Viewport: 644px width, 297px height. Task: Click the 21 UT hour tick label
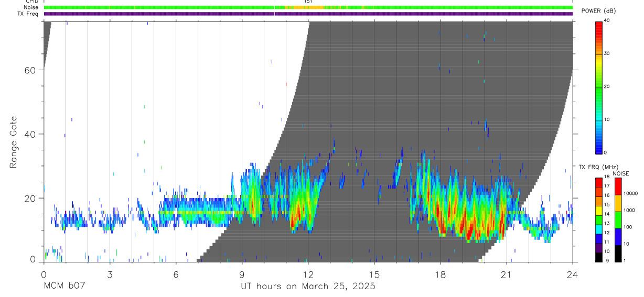pyautogui.click(x=507, y=274)
